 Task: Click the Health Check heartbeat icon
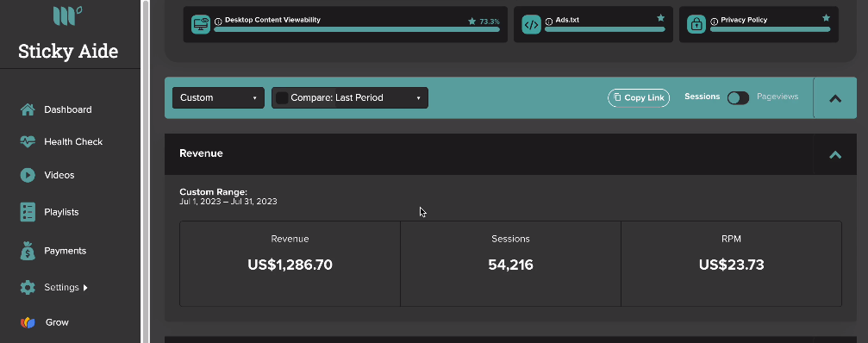(28, 141)
